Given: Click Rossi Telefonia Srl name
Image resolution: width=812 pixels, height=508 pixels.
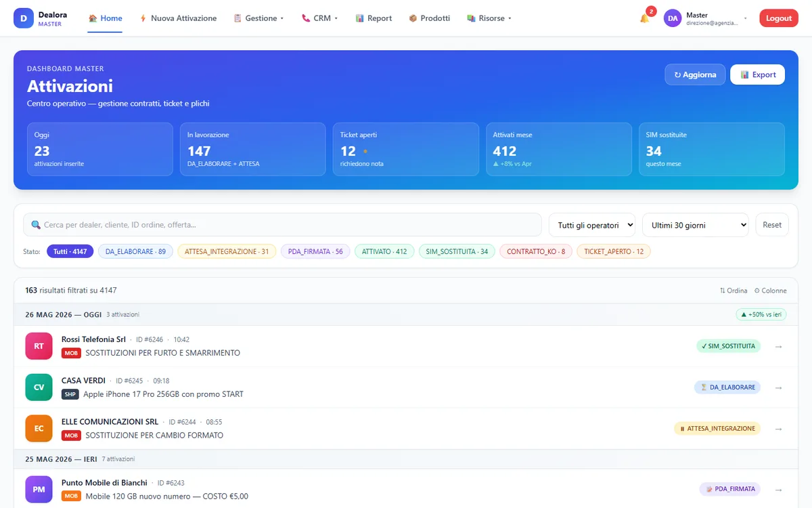Looking at the screenshot, I should (93, 339).
